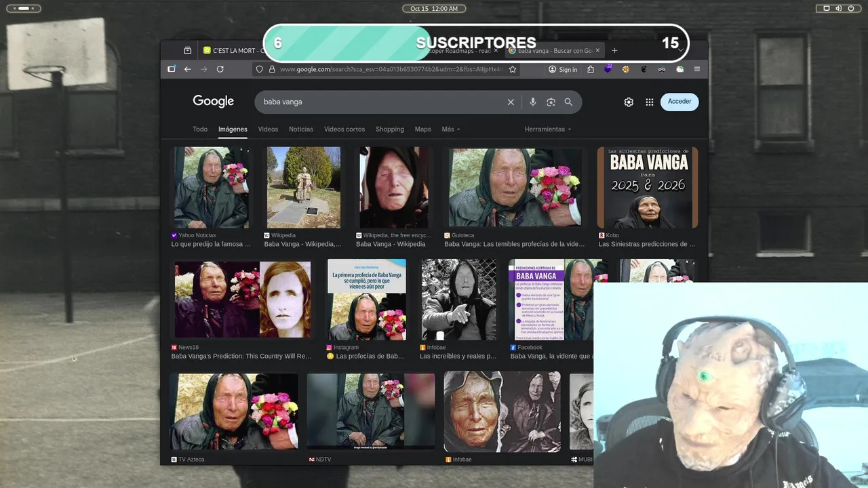Open the NDTV image thumbnail
This screenshot has width=868, height=488.
(x=371, y=411)
